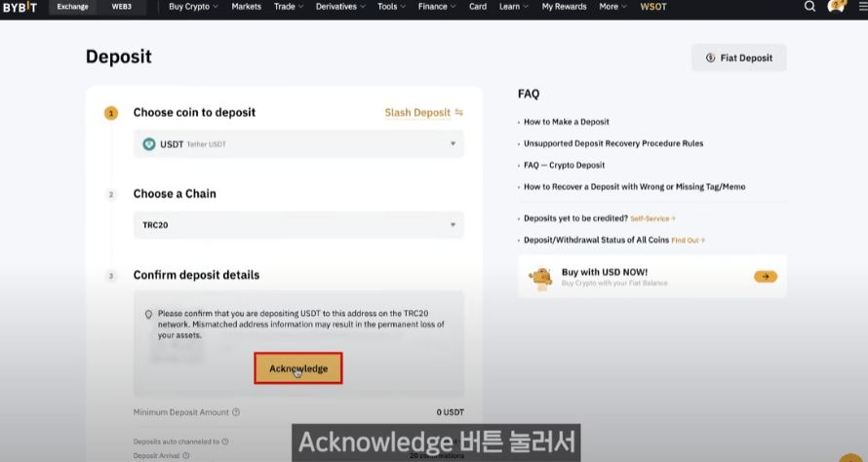Open the Derivatives dropdown menu
This screenshot has height=462, width=868.
340,7
